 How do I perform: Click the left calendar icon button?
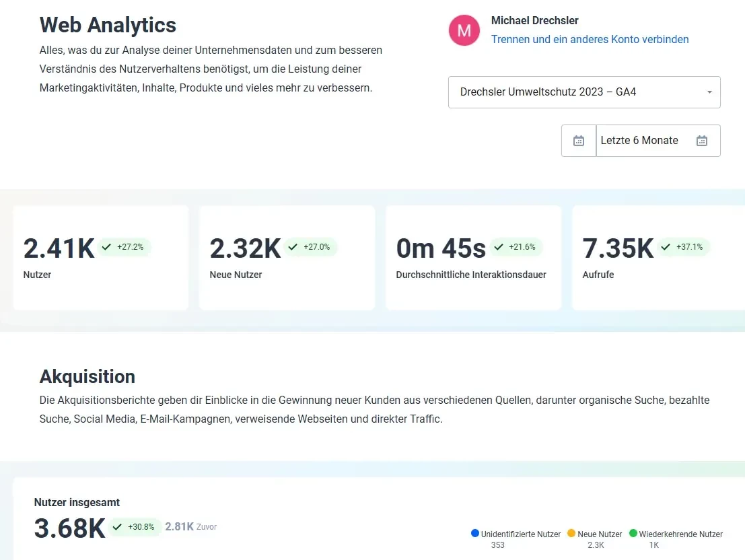click(579, 141)
